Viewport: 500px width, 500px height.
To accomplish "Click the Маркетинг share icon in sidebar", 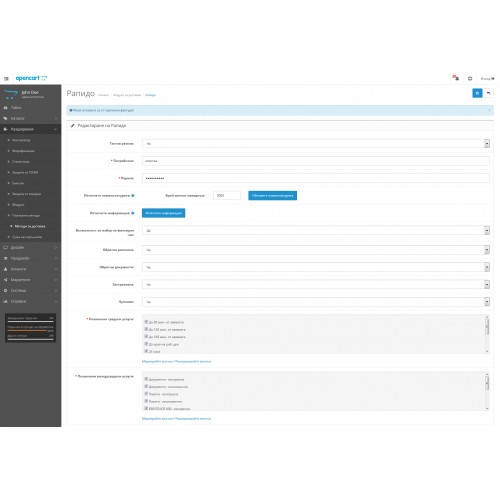I will coord(5,280).
